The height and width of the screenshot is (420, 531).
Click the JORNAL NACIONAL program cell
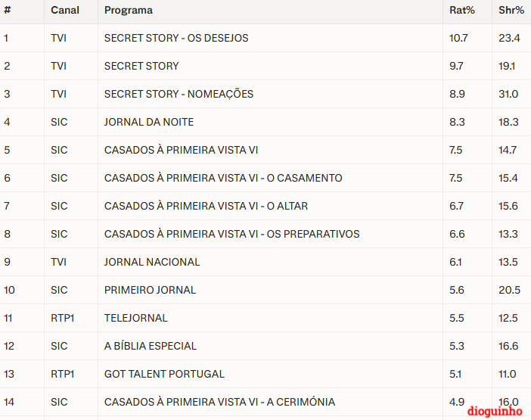[152, 262]
